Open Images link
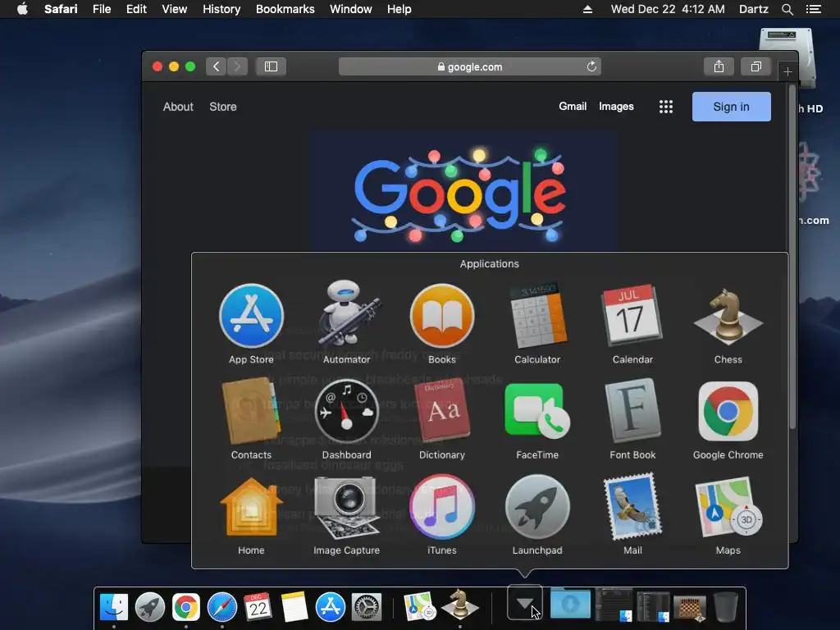Image resolution: width=840 pixels, height=630 pixels. point(616,107)
